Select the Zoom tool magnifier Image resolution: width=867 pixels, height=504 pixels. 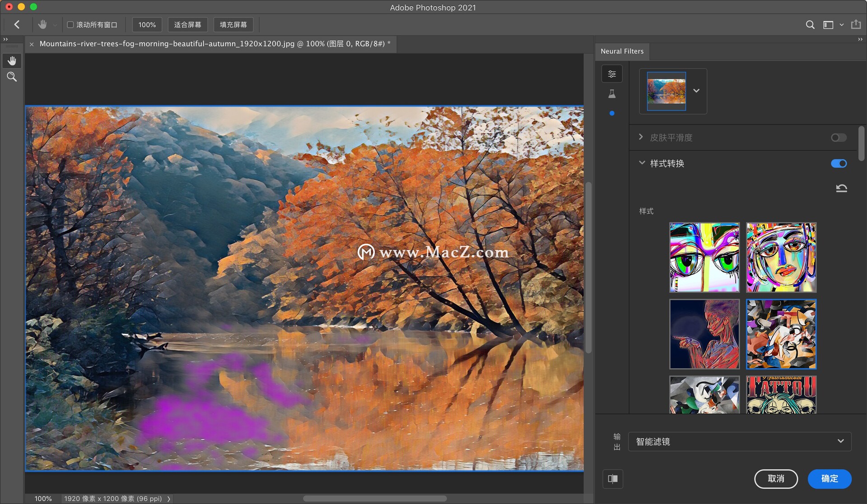tap(12, 77)
